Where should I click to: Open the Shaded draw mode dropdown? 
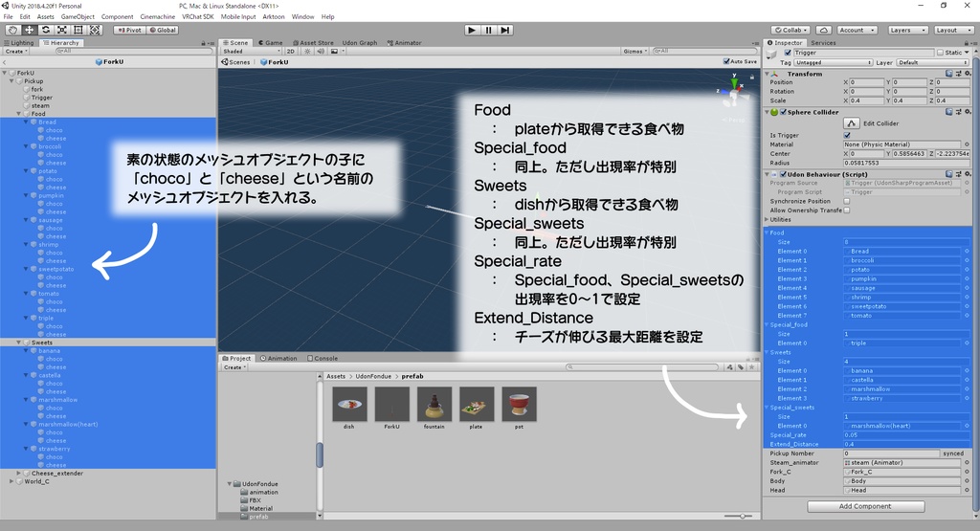tap(252, 52)
